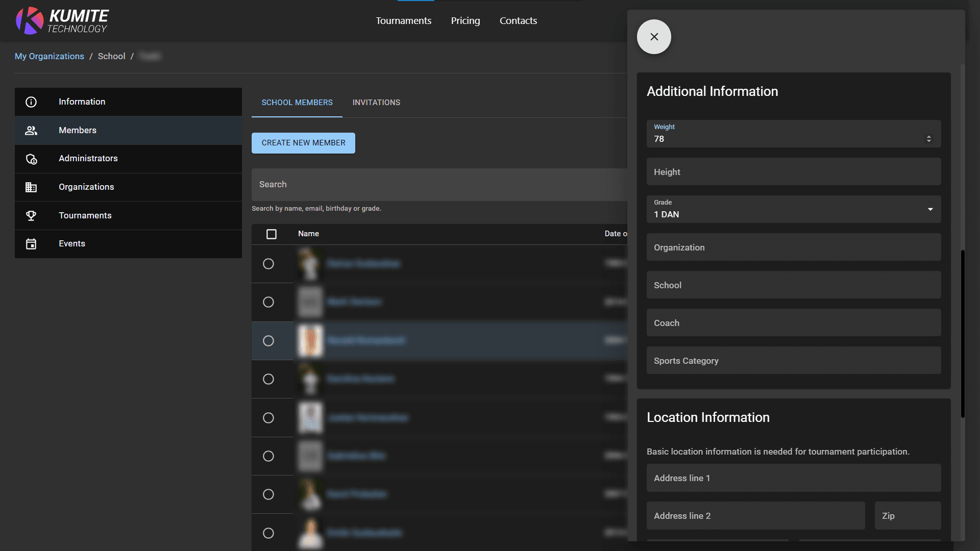The image size is (980, 551).
Task: Follow the My Organizations breadcrumb link
Action: [50, 56]
